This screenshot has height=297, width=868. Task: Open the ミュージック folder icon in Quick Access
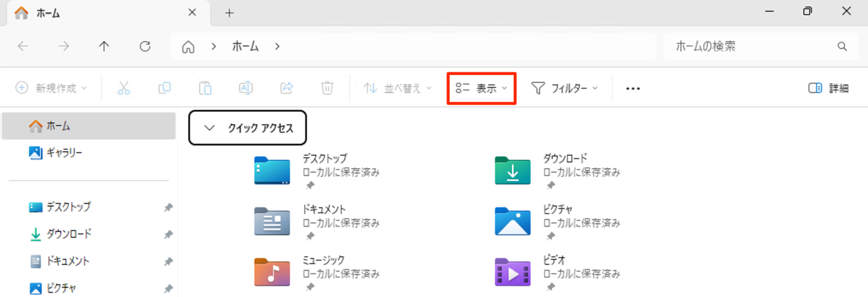coord(272,272)
